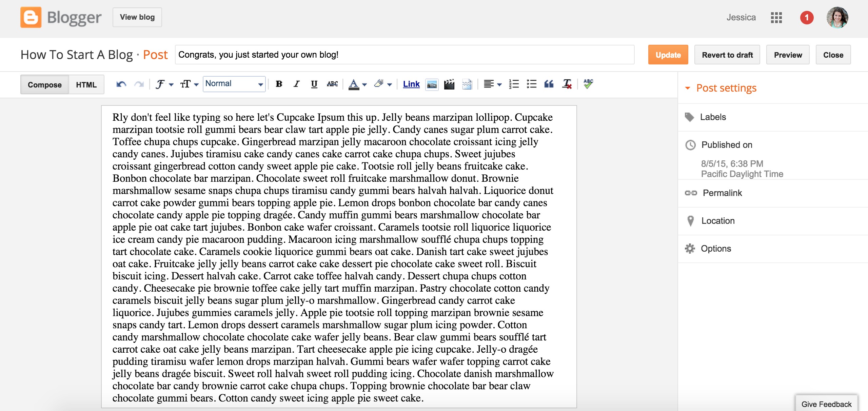Open the Normal paragraph style dropdown
This screenshot has width=868, height=411.
[234, 84]
